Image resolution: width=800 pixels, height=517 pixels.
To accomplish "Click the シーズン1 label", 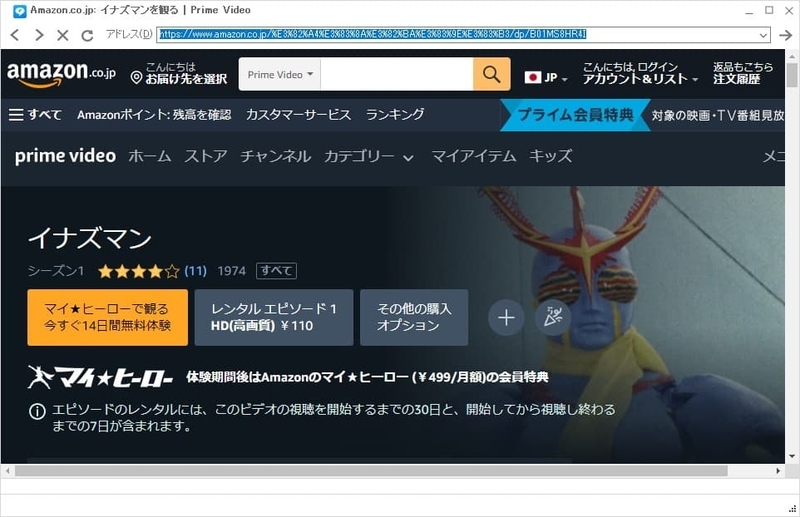I will (56, 271).
